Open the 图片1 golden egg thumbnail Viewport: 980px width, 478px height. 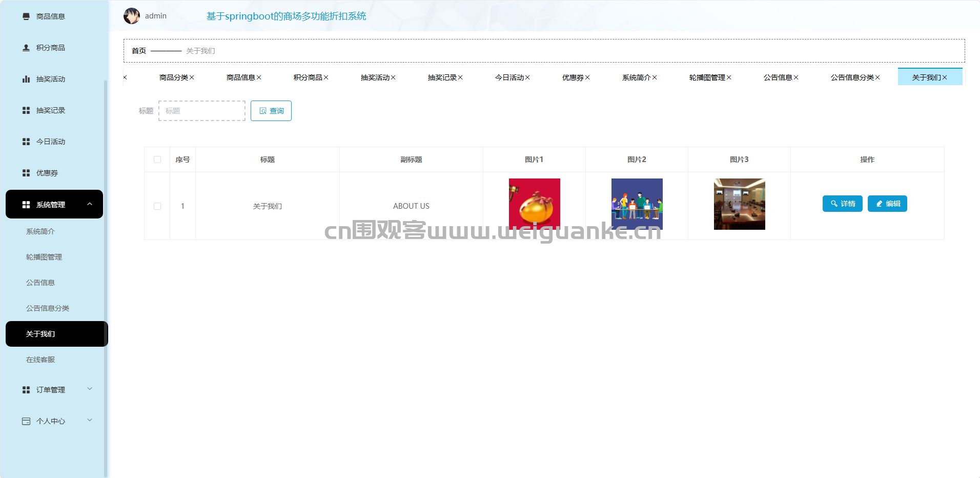pos(534,204)
